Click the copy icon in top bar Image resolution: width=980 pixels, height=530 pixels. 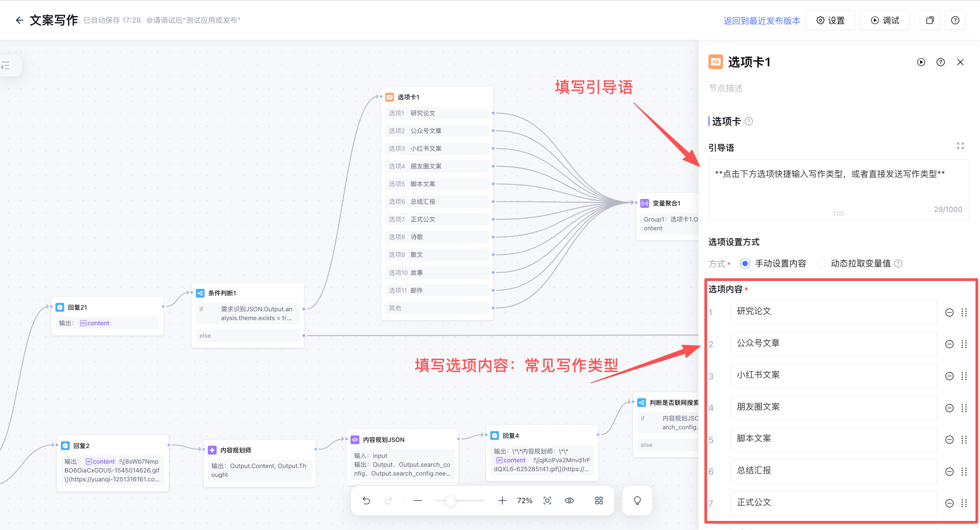930,20
